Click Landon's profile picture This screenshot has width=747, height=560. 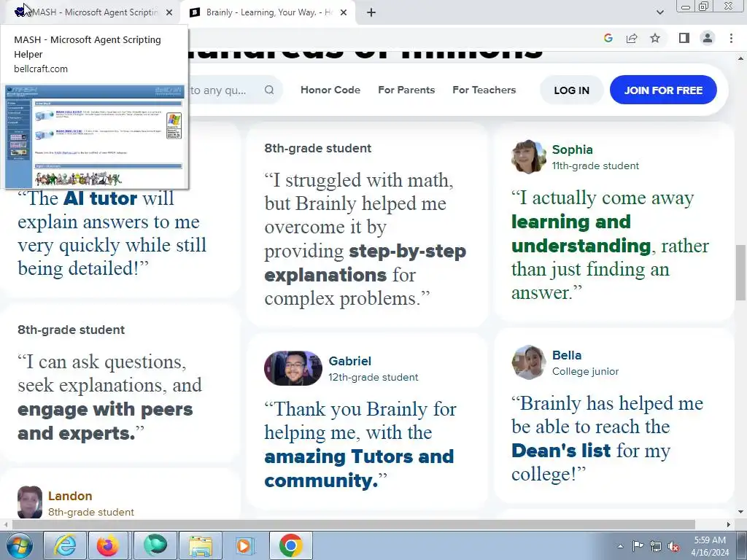click(29, 502)
